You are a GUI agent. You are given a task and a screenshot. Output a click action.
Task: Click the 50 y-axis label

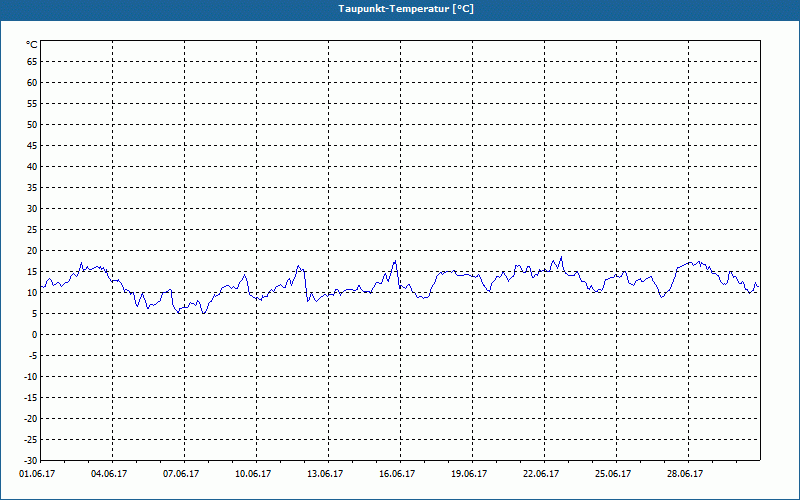32,124
